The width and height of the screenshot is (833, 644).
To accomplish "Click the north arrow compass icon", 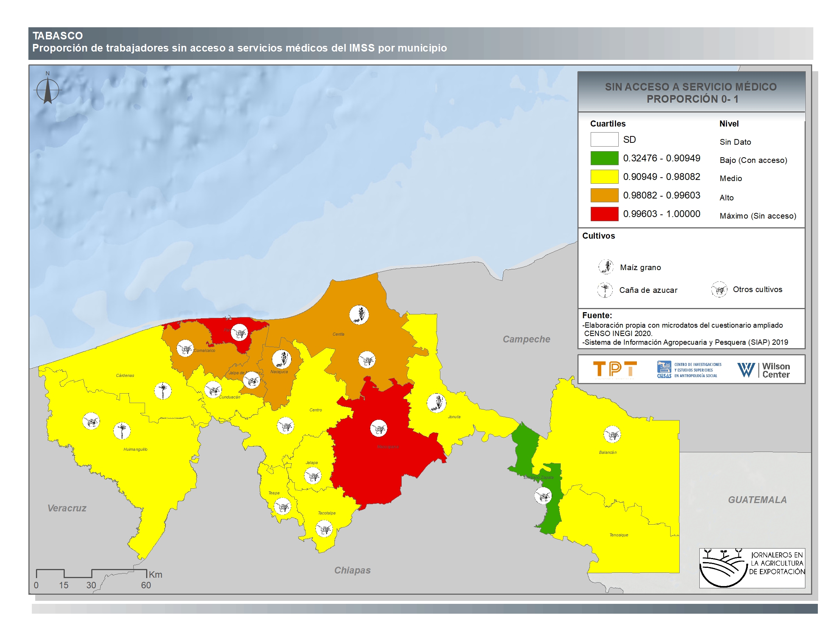I will coord(48,91).
